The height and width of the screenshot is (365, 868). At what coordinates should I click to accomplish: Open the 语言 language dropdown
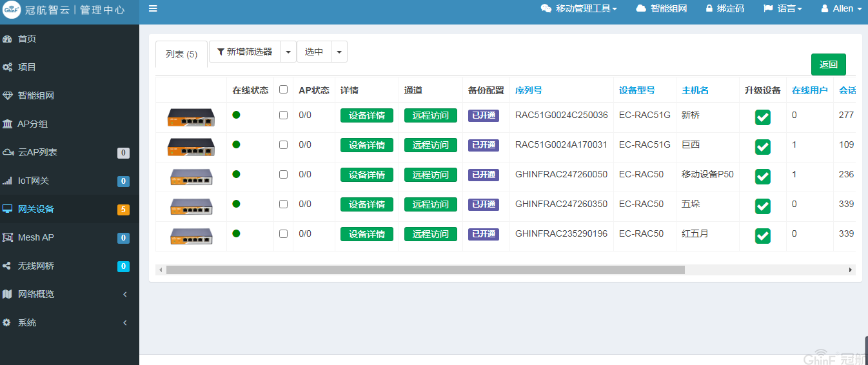(783, 8)
